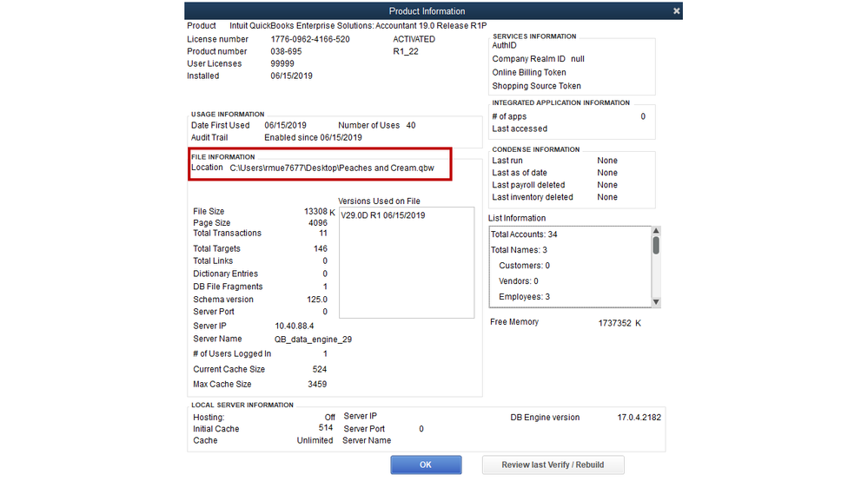Select product number 038-695
The image size is (868, 488).
point(286,51)
